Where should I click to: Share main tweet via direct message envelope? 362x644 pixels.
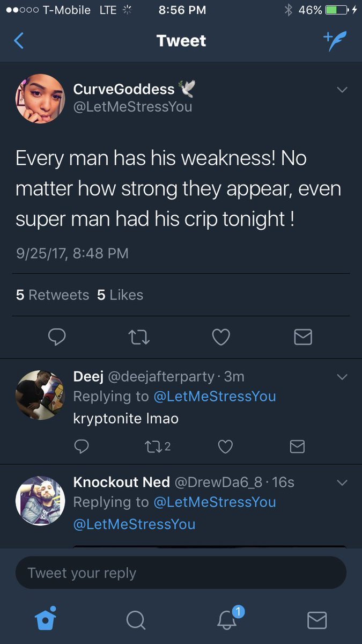pyautogui.click(x=303, y=336)
